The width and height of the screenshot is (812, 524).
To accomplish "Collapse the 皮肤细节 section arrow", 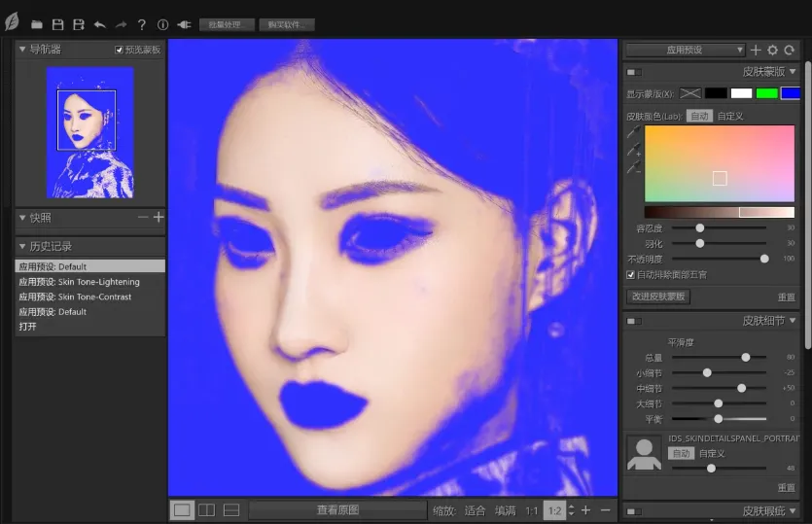I will point(793,321).
